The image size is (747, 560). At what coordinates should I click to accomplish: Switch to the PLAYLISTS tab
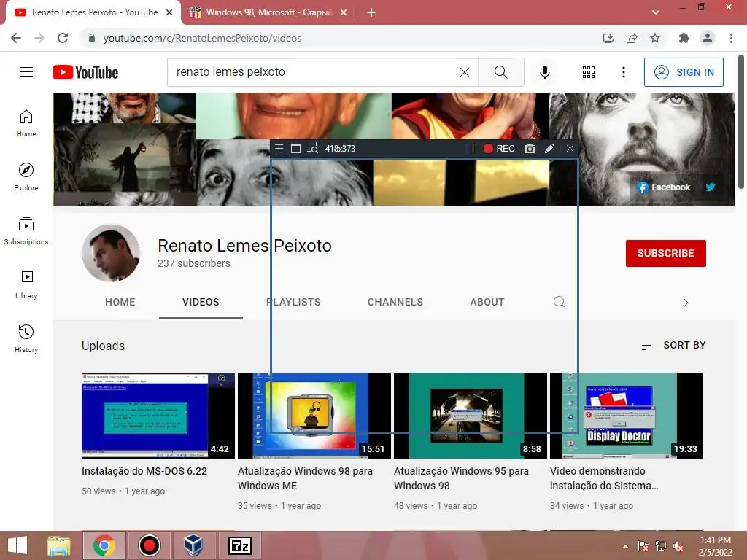point(293,302)
